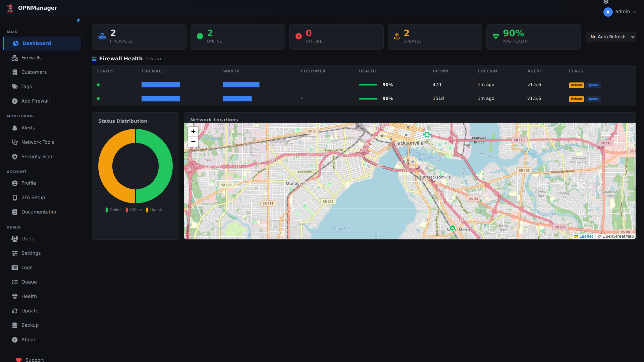Viewport: 644px width, 362px height.
Task: Click Reboot flag for the 151d uptime firewall
Action: click(x=576, y=99)
